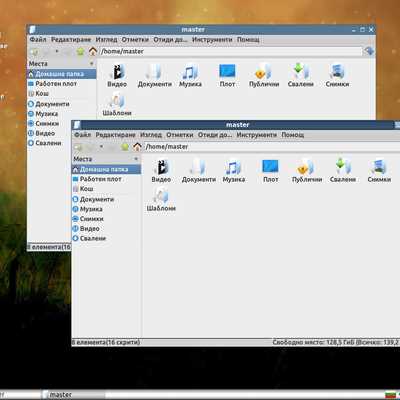The image size is (400, 400).
Task: Click the home icon in the back window toolbar
Action: coord(93,51)
